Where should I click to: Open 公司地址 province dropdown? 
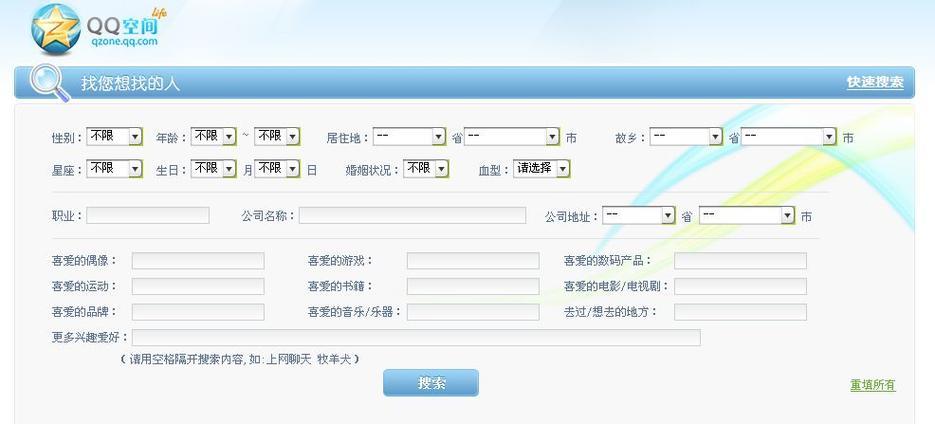pyautogui.click(x=639, y=215)
